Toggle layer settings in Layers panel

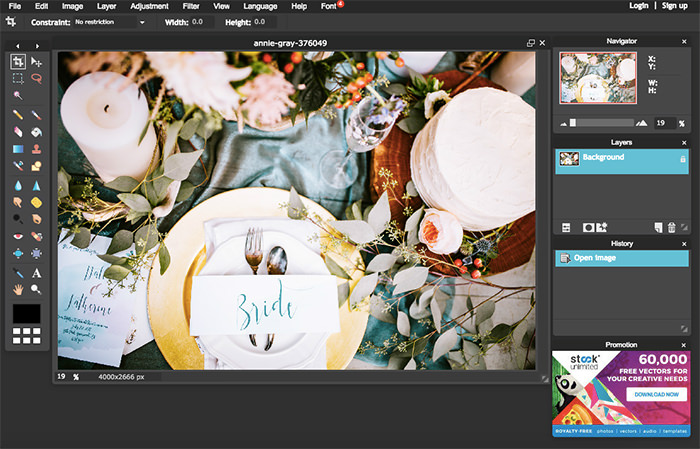pyautogui.click(x=566, y=228)
